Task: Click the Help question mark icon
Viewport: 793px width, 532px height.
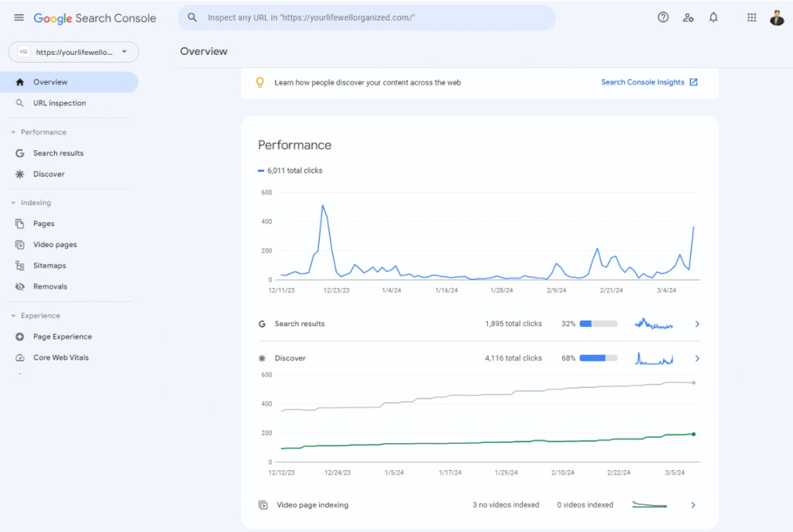Action: (x=663, y=18)
